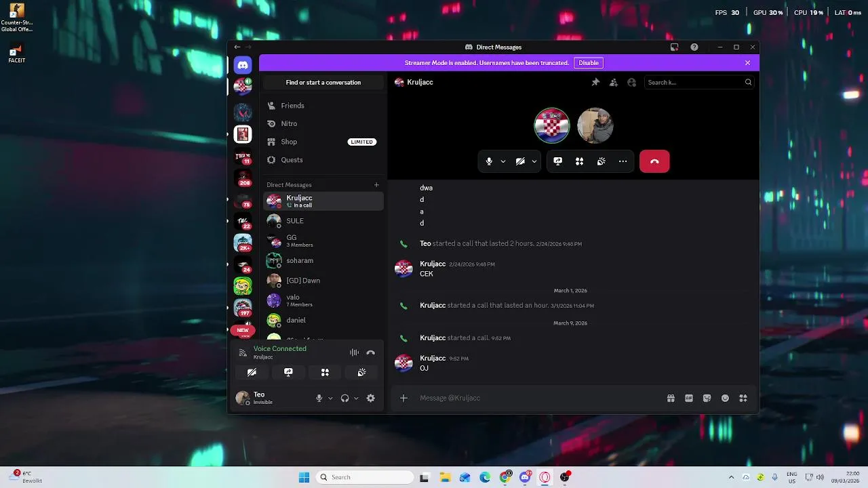Upload a file with message plus icon
Screen dimensions: 868x488
click(403, 398)
